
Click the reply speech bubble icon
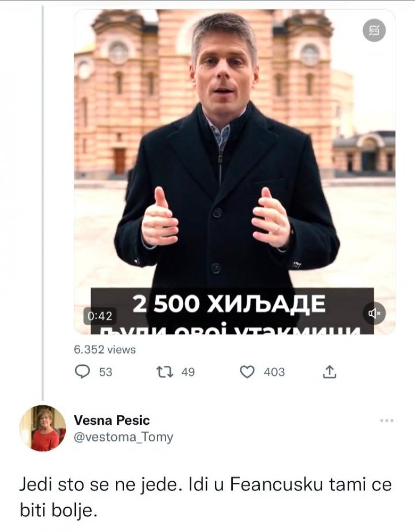(81, 372)
